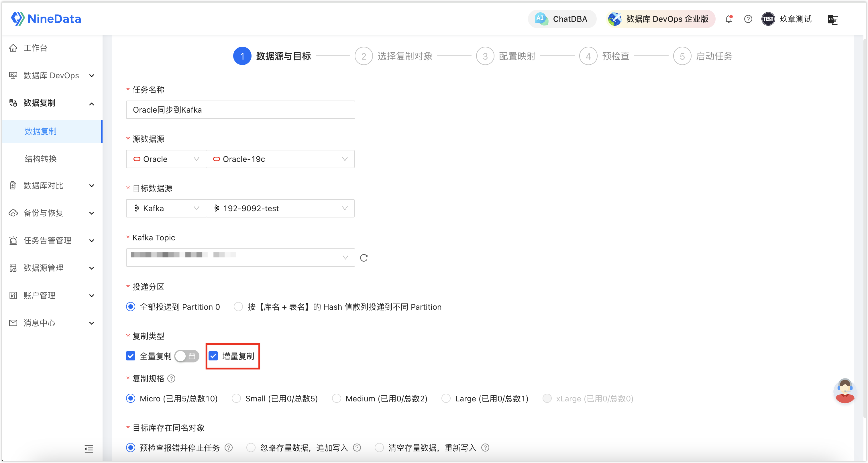Image resolution: width=868 pixels, height=463 pixels.
Task: Select 清空存量数据，重新写入 option
Action: [379, 448]
